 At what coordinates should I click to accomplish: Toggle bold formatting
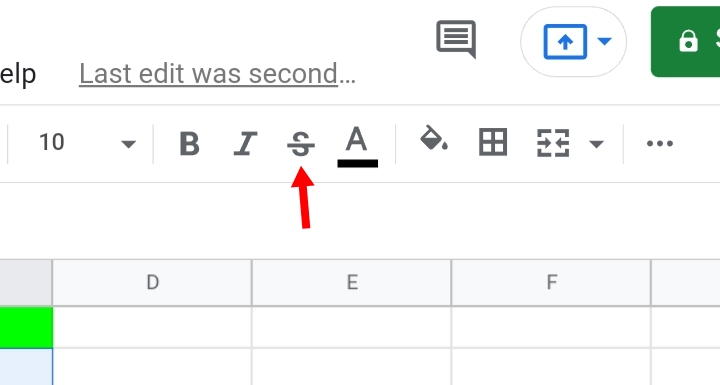[x=189, y=144]
